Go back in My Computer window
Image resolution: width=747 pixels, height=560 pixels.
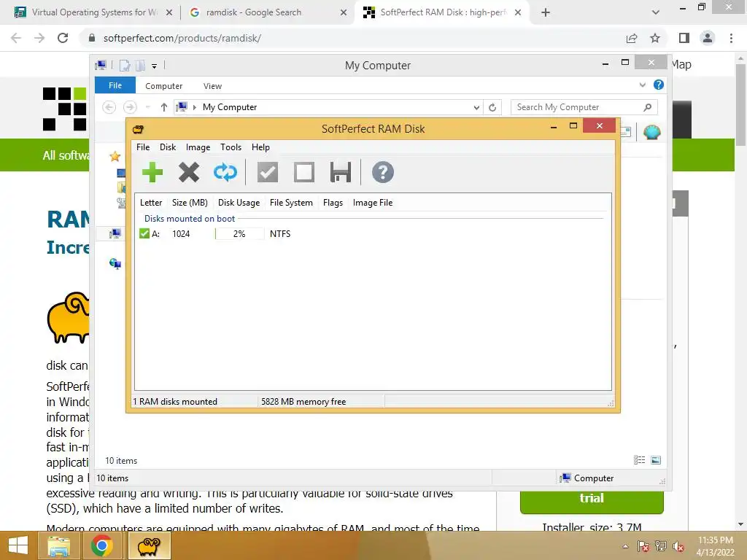tap(109, 107)
